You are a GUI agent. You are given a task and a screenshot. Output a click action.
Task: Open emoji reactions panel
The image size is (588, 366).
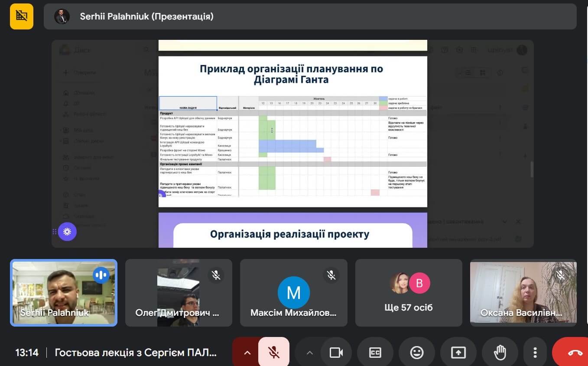click(x=416, y=353)
